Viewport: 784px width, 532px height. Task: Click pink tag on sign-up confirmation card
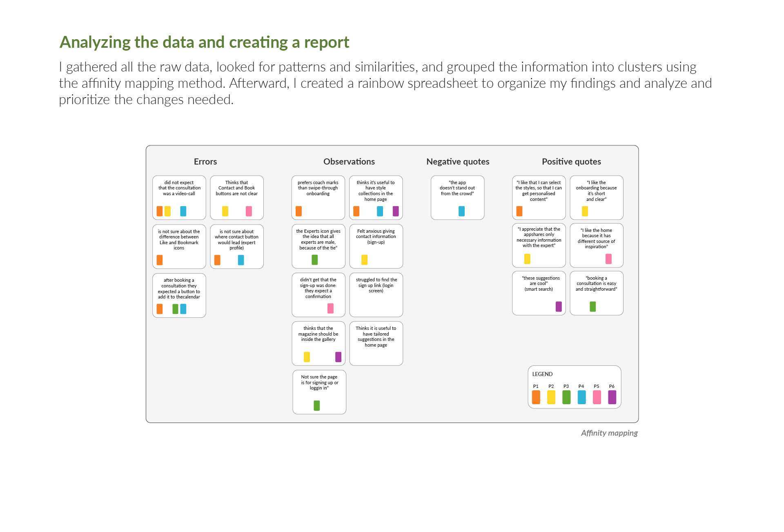click(x=330, y=308)
